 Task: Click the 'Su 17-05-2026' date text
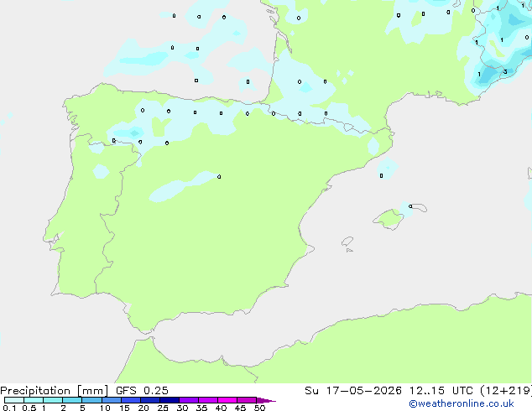coord(353,391)
